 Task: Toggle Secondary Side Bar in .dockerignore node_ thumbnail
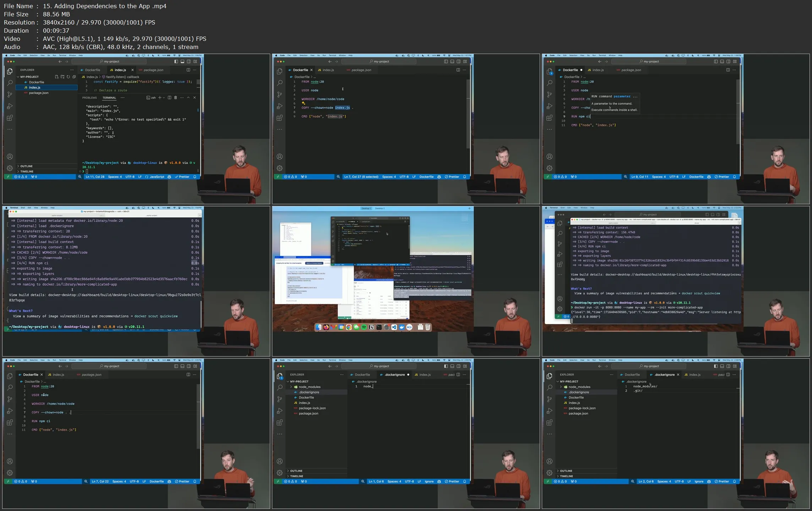(459, 366)
